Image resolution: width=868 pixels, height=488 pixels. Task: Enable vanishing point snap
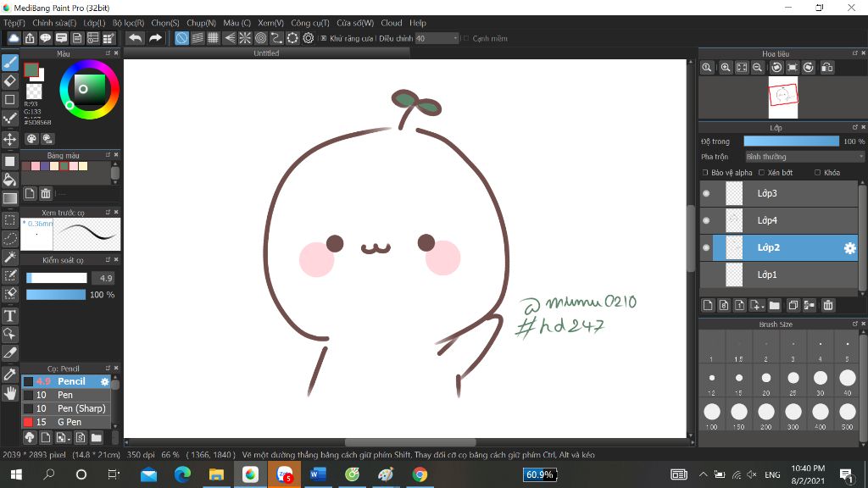tap(229, 38)
